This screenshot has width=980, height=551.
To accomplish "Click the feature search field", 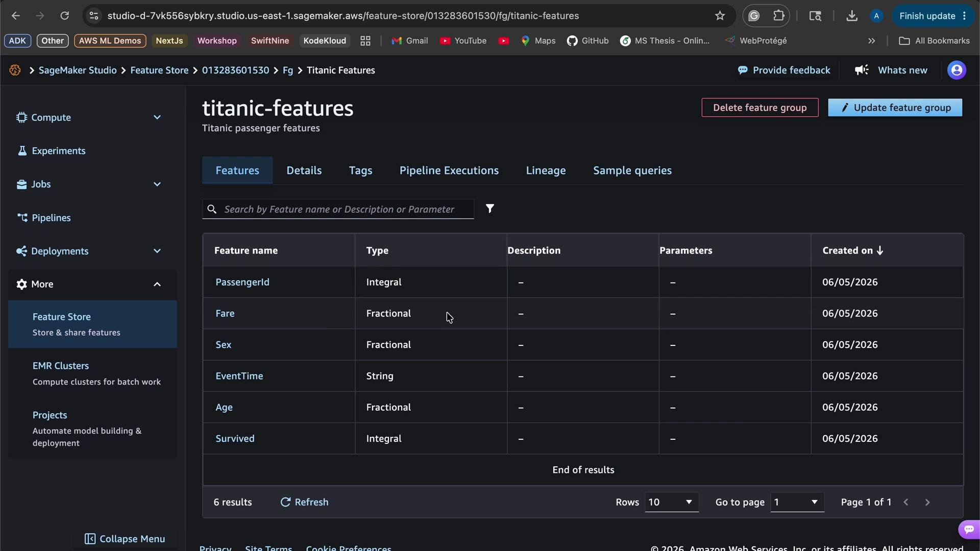I will coord(338,209).
